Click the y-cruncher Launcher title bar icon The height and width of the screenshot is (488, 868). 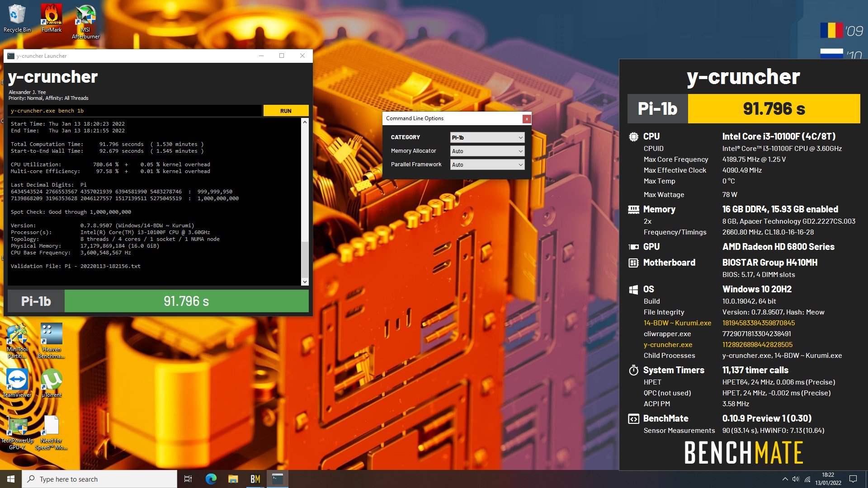pos(11,56)
